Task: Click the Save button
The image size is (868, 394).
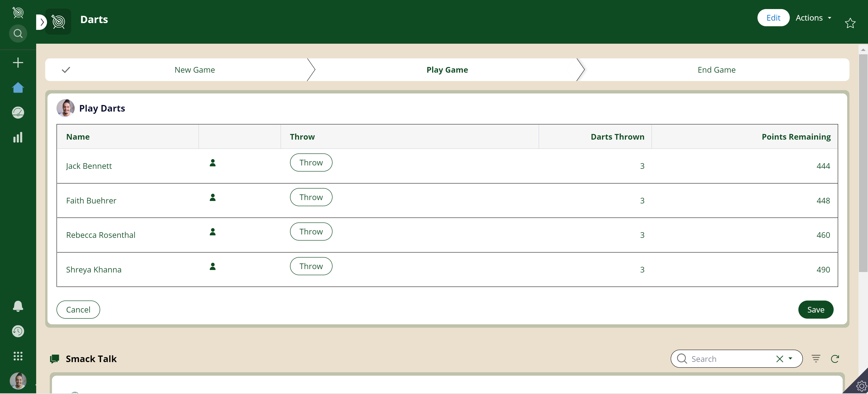Action: coord(815,309)
